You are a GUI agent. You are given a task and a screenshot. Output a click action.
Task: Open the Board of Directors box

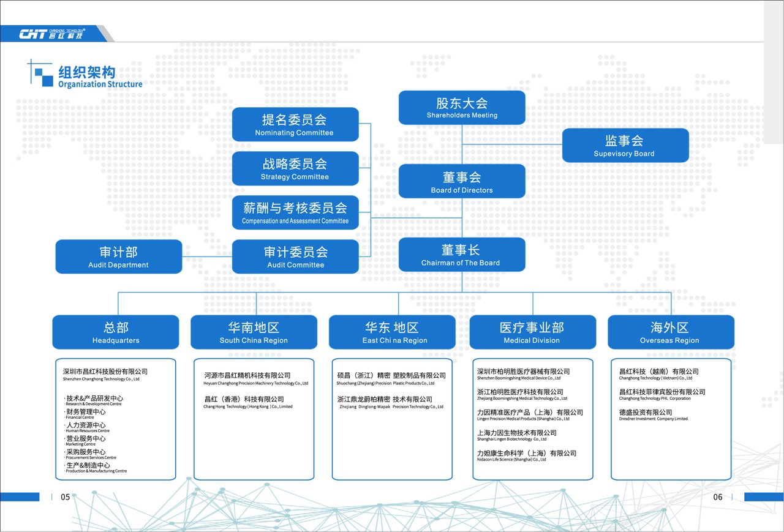point(462,181)
